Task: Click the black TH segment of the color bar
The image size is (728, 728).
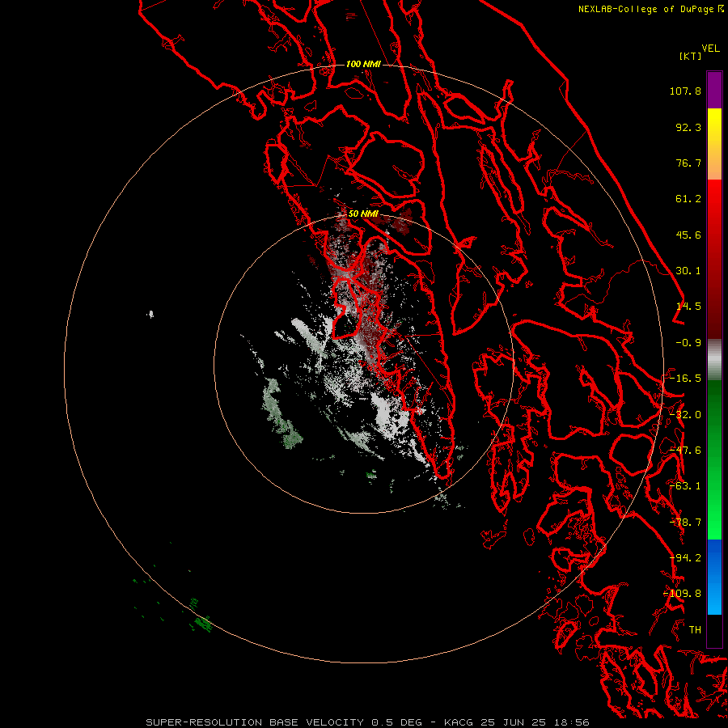Action: 714,631
